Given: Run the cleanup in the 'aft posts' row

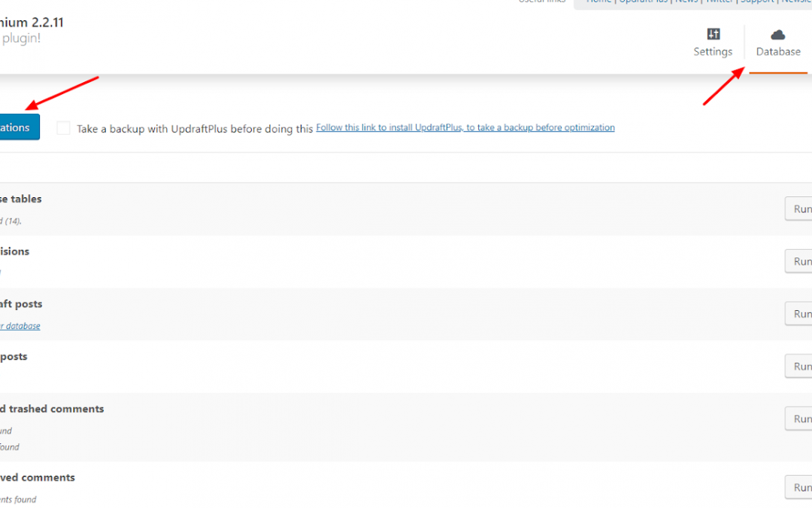Looking at the screenshot, I should point(798,314).
